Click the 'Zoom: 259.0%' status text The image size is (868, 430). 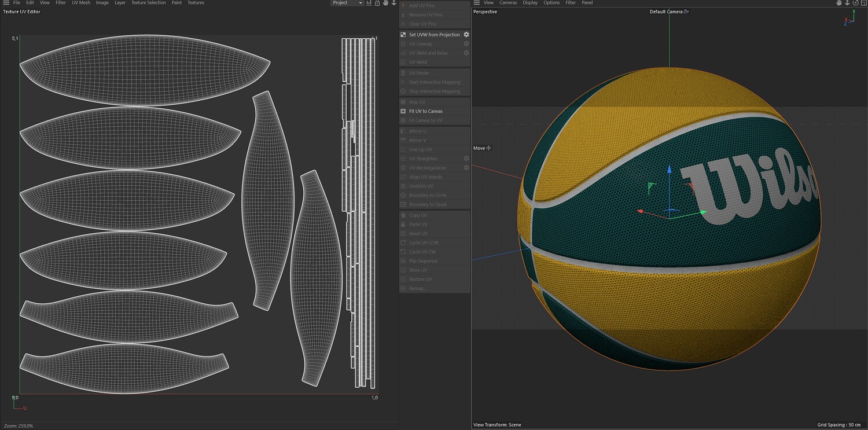click(x=19, y=426)
